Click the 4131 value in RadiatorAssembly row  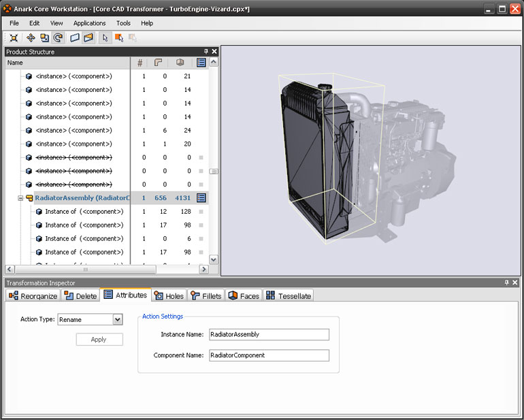pyautogui.click(x=183, y=198)
